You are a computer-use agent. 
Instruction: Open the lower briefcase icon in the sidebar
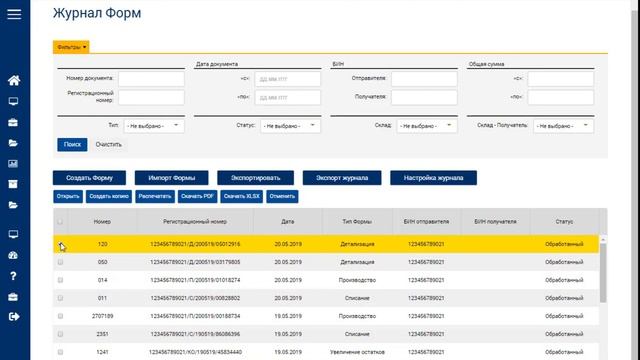(13, 297)
